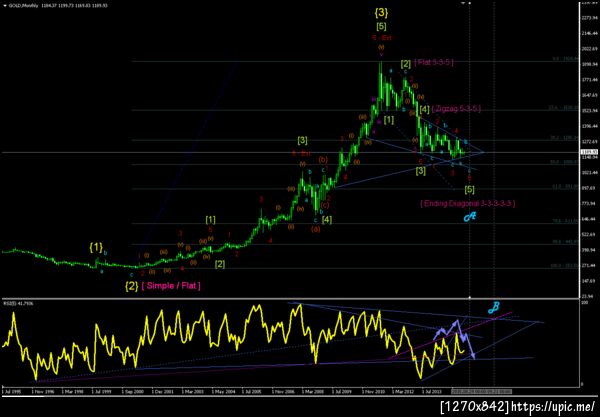Click the small triangle before GOLD,Monthly title
Screen dimensions: 600x417
[4, 6]
